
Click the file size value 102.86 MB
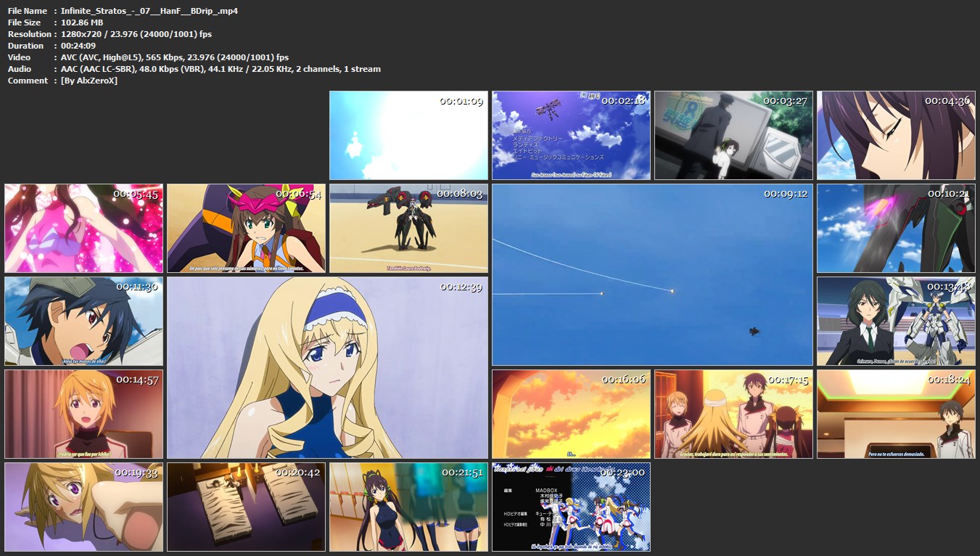point(82,23)
